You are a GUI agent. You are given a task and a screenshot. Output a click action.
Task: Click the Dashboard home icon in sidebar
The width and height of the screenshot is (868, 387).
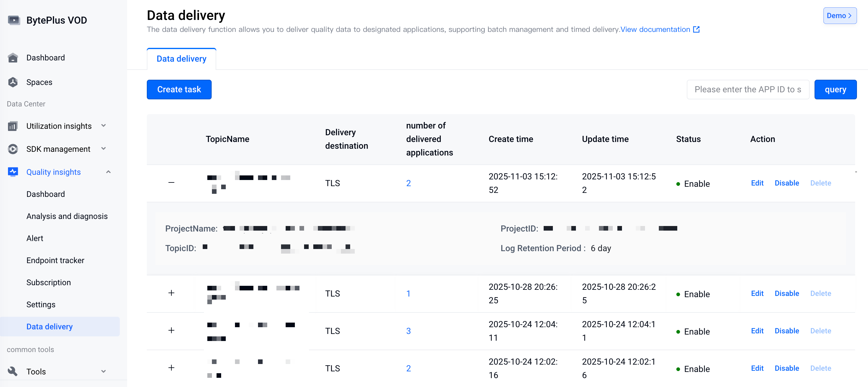pos(13,58)
